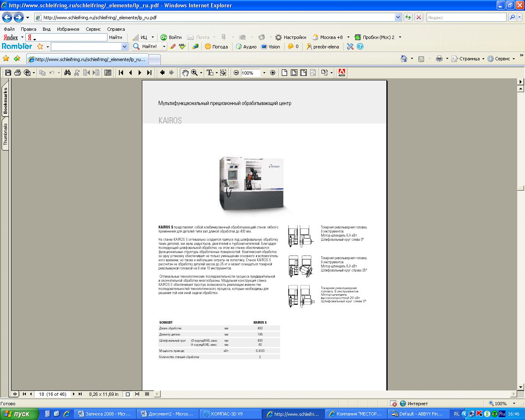Toggle Single Page layout in PDF status bar
525x420 pixels.
coord(128,394)
